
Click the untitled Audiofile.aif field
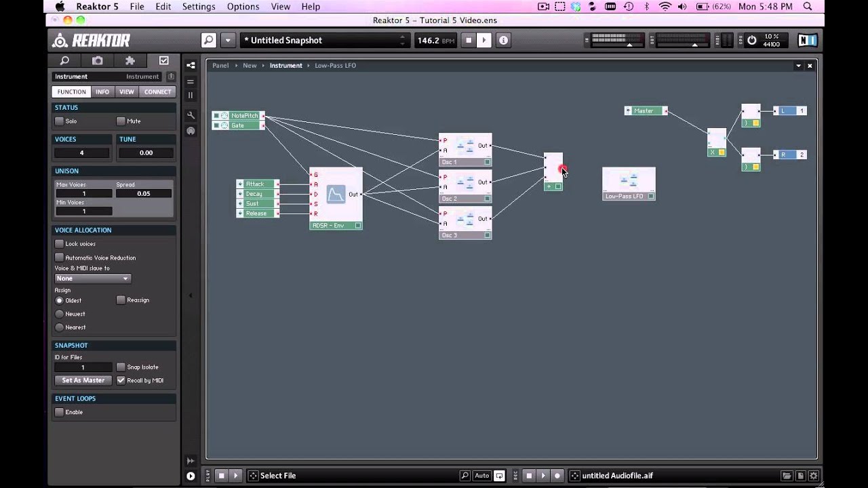click(673, 476)
